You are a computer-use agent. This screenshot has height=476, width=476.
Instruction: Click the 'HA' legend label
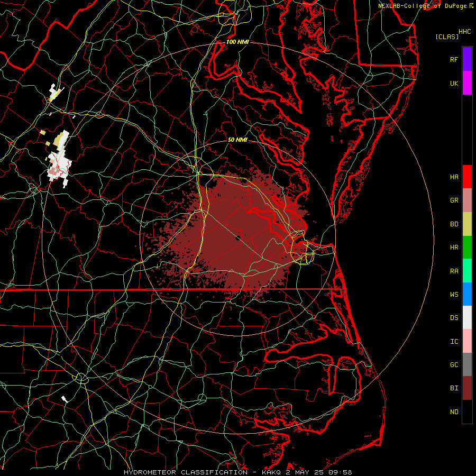tap(454, 177)
